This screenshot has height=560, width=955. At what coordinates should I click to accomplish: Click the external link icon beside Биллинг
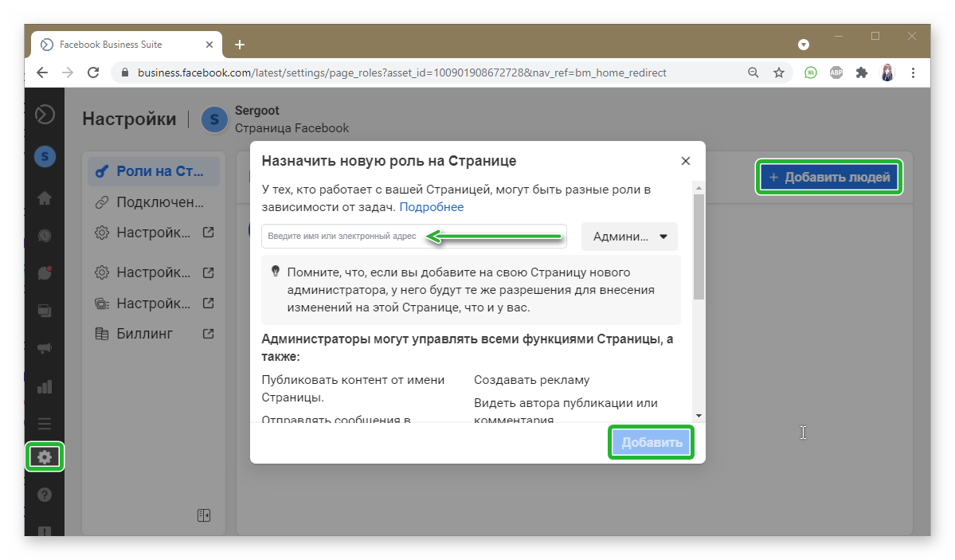click(209, 333)
